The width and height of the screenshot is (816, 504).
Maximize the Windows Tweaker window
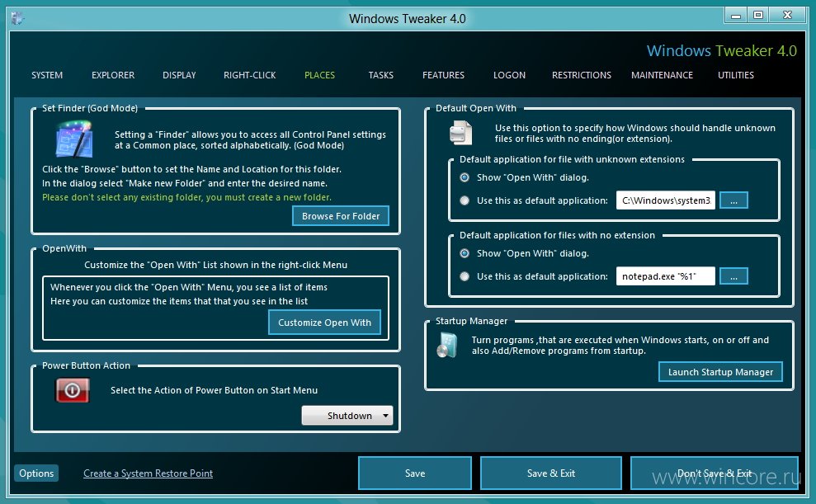click(758, 15)
